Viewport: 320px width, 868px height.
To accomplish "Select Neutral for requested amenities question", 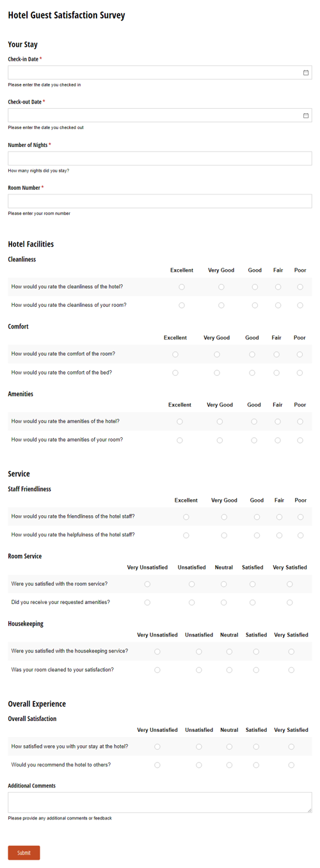I will pos(224,603).
